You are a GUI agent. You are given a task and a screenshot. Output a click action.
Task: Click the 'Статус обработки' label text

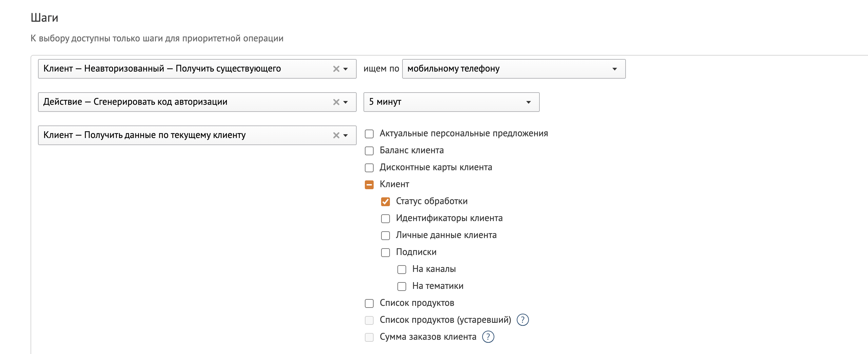(x=432, y=201)
